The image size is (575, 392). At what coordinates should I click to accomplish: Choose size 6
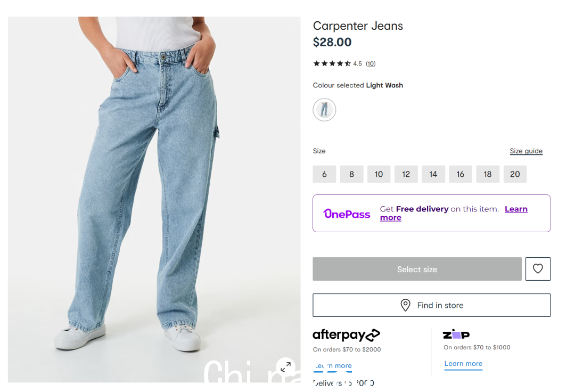click(x=324, y=174)
